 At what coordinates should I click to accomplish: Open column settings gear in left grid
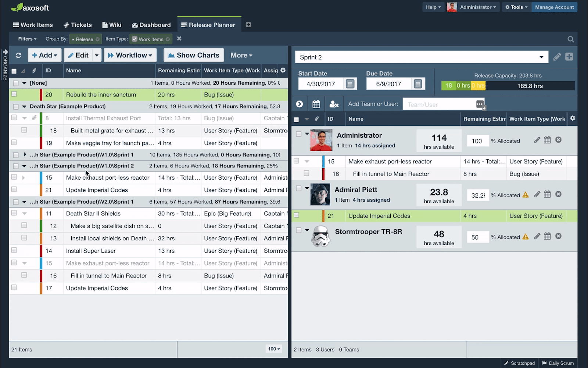[283, 70]
